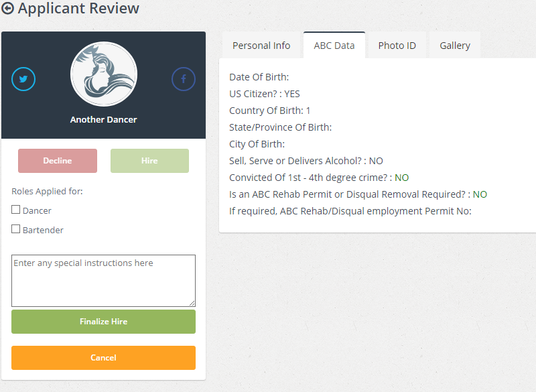Screen dimensions: 536x392
Task: Focus the special instructions text box
Action: point(103,280)
